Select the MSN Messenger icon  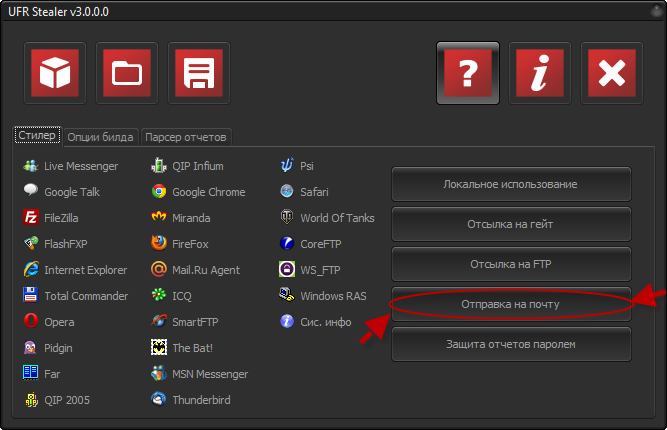point(159,373)
